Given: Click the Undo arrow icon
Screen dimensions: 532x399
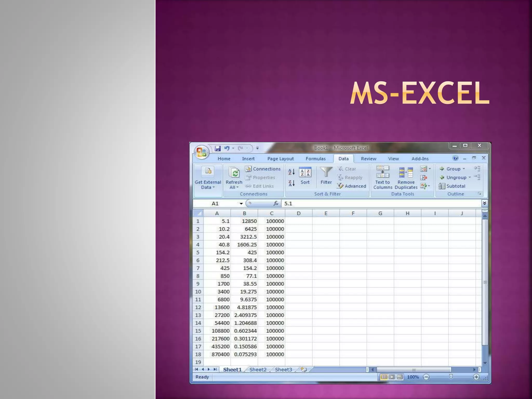Looking at the screenshot, I should click(227, 148).
